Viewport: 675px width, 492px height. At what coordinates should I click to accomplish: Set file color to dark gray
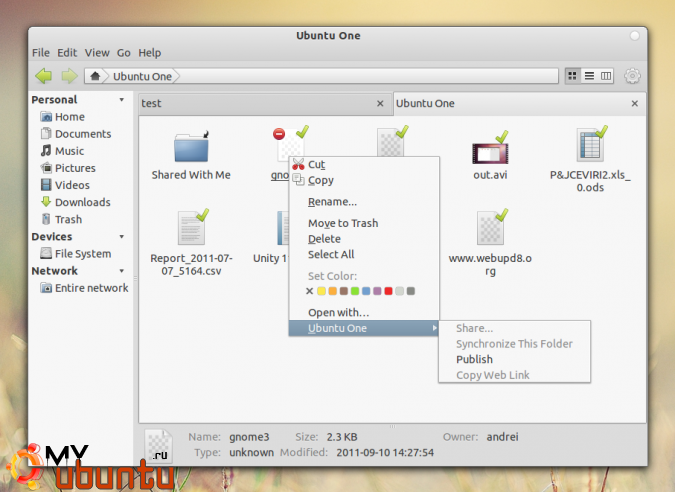point(411,291)
